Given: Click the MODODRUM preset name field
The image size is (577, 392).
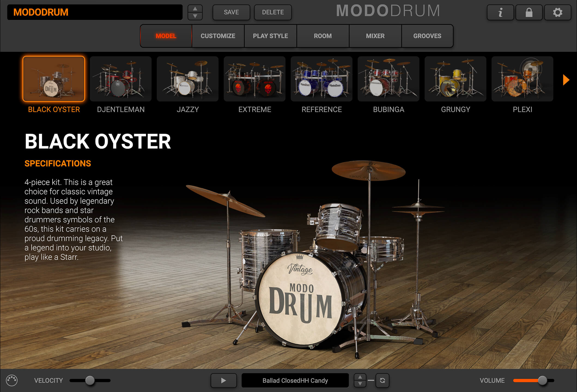Looking at the screenshot, I should point(95,12).
